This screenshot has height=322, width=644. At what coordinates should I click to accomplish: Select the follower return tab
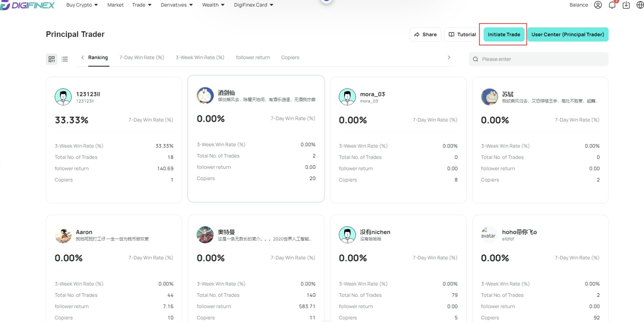(253, 58)
